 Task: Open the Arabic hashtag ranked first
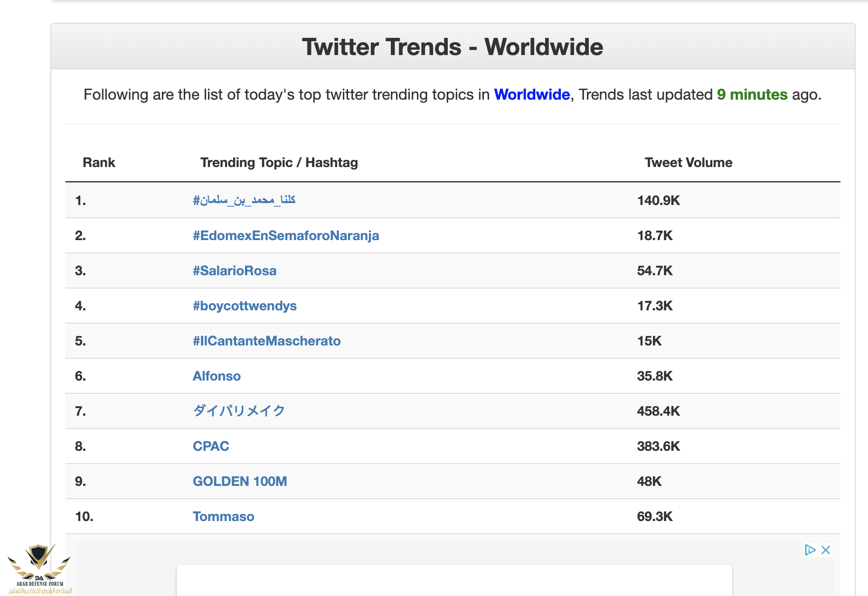pos(244,200)
